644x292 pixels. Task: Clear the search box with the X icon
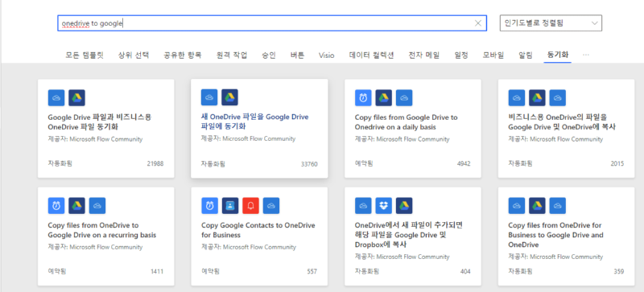click(477, 23)
